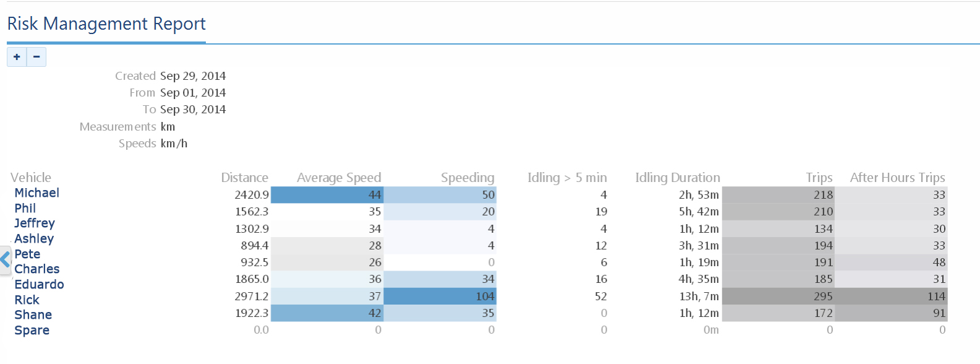Select Charles in the vehicle list
Image resolution: width=980 pixels, height=364 pixels.
(x=37, y=269)
